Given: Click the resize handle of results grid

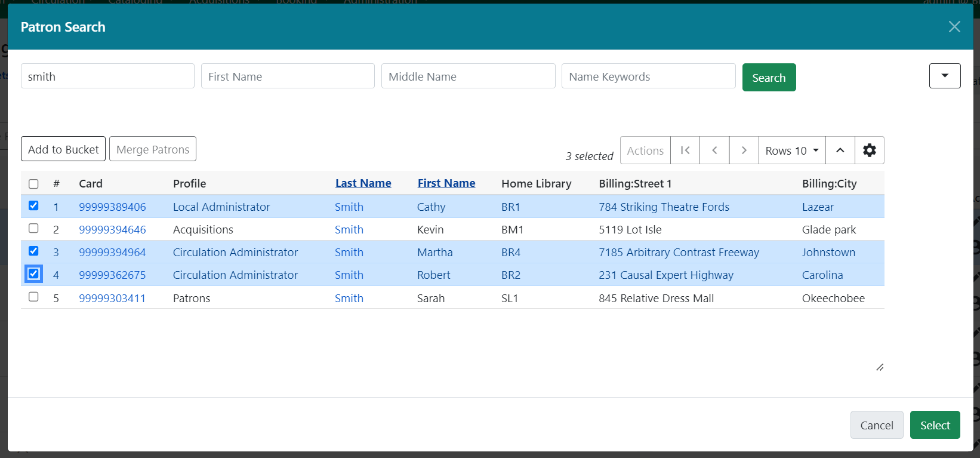Looking at the screenshot, I should 880,367.
